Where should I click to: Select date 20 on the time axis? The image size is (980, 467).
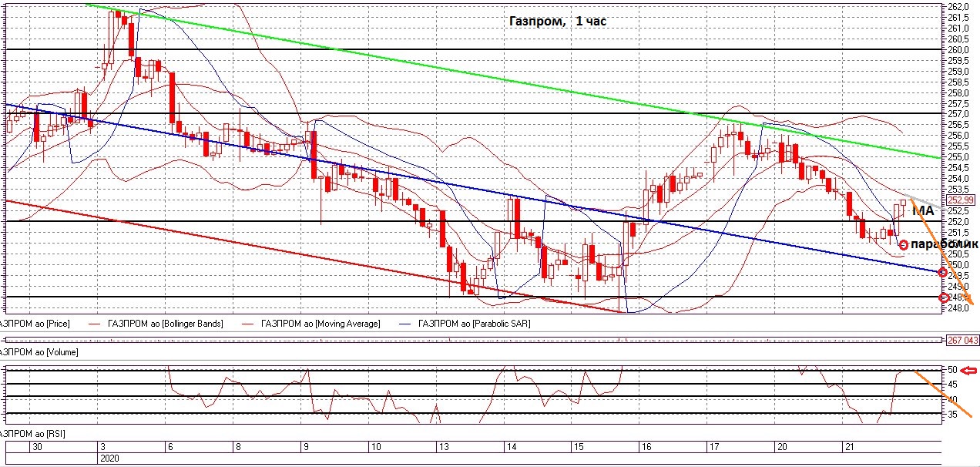click(782, 447)
